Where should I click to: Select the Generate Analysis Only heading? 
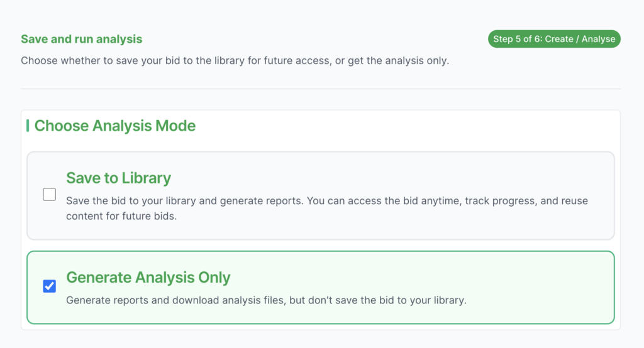(148, 277)
